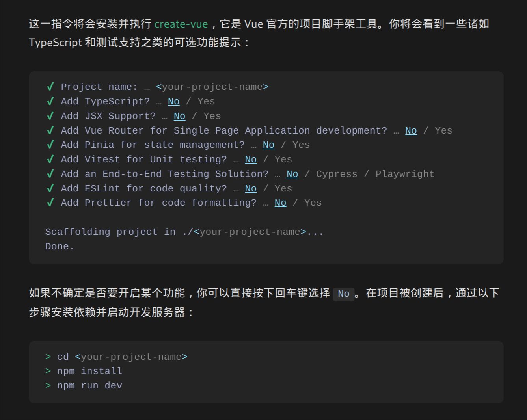
Task: Click the checkmark beside Add Vue Router
Action: coord(50,130)
